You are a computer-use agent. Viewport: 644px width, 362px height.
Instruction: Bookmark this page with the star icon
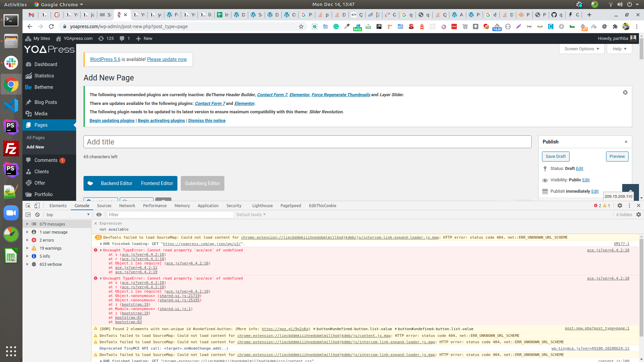[x=301, y=26]
